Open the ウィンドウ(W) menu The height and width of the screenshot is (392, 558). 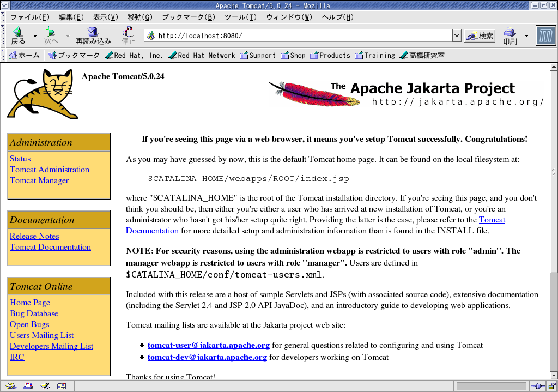click(x=289, y=17)
